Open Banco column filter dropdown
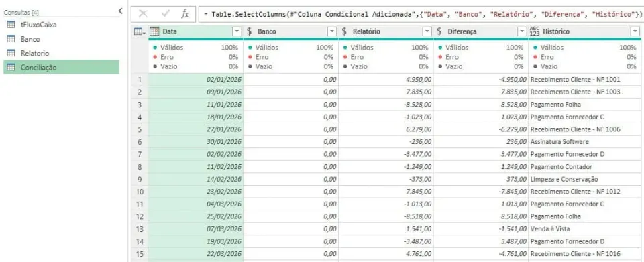This screenshot has height=262, width=644. (x=332, y=31)
